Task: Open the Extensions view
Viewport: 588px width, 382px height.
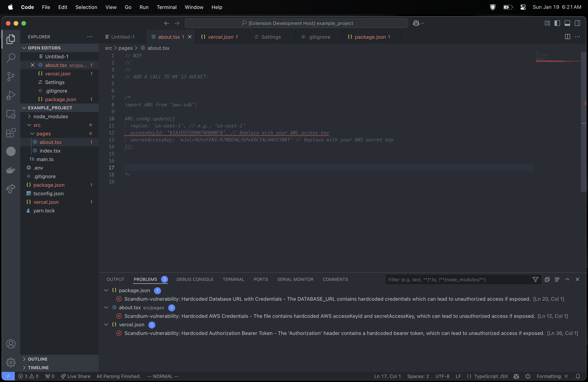Action: 11,133
